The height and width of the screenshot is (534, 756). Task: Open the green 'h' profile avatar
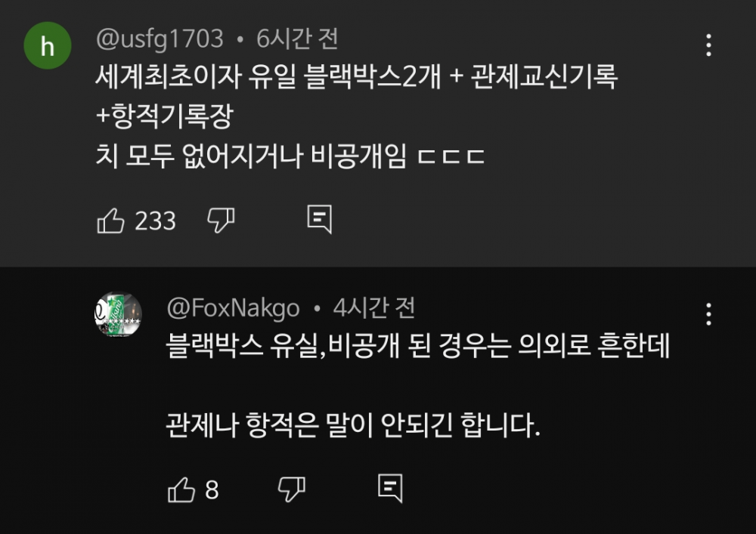(x=48, y=46)
